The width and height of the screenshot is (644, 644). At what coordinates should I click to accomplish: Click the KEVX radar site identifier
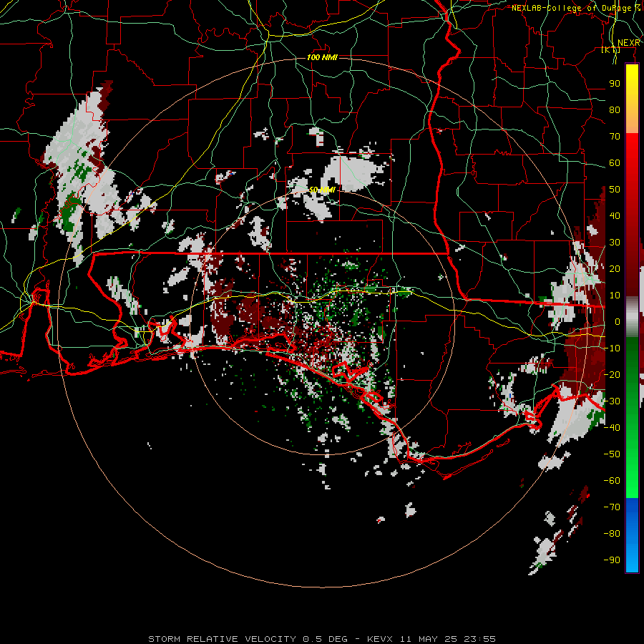pos(380,639)
